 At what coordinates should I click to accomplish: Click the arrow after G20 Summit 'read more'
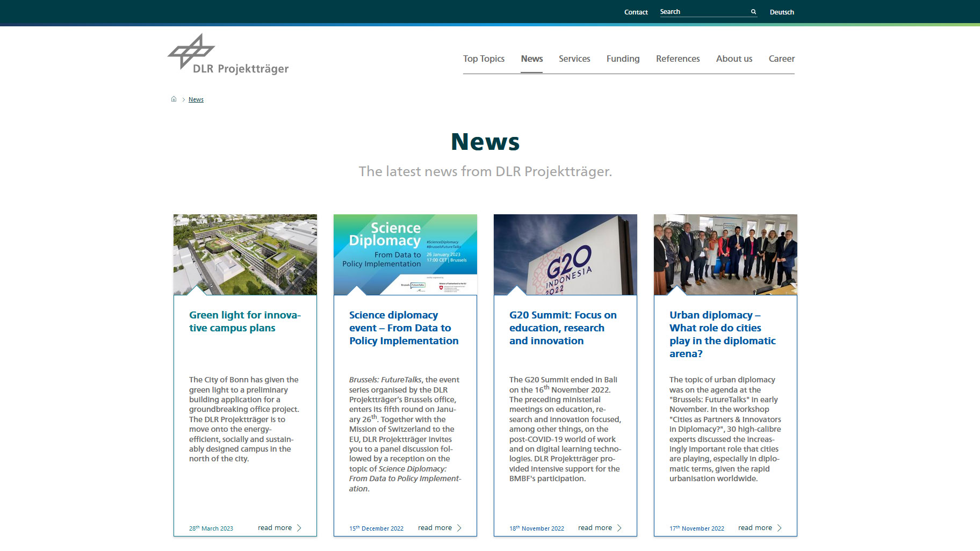[x=619, y=527]
